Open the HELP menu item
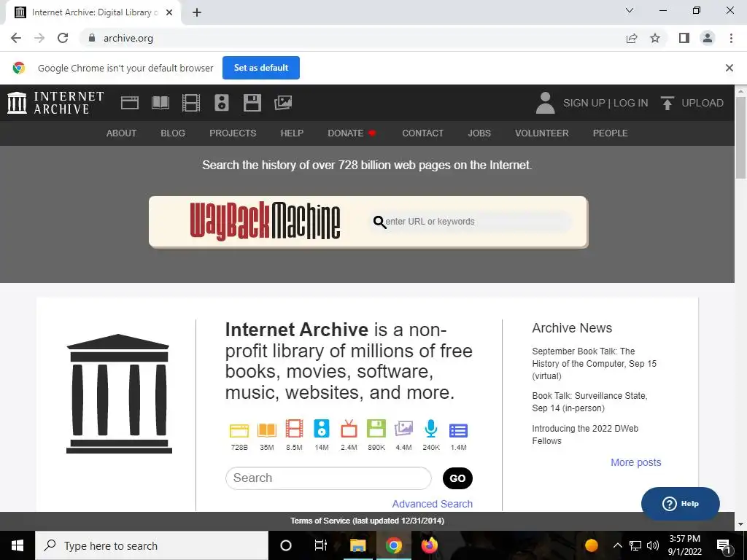 click(x=292, y=133)
